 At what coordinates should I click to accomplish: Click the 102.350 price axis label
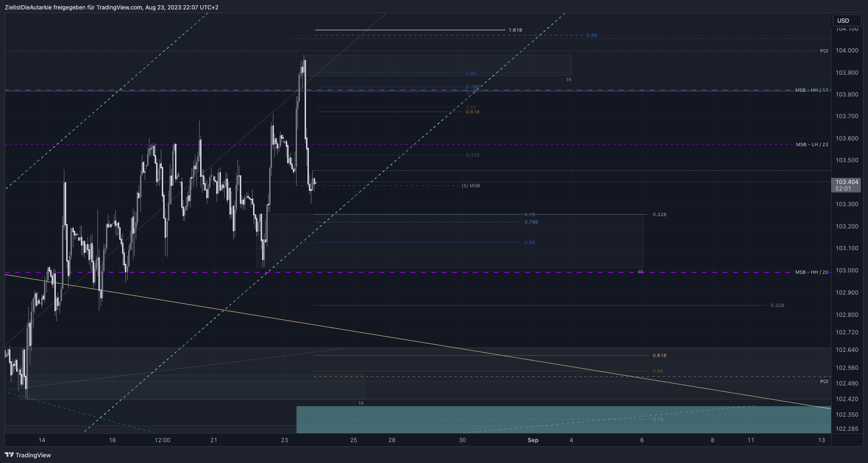(x=847, y=414)
